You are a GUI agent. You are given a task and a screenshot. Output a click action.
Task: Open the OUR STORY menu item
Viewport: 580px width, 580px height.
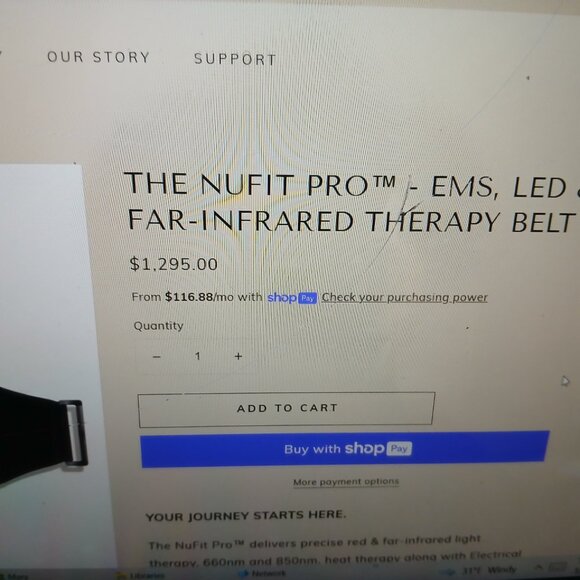[98, 57]
